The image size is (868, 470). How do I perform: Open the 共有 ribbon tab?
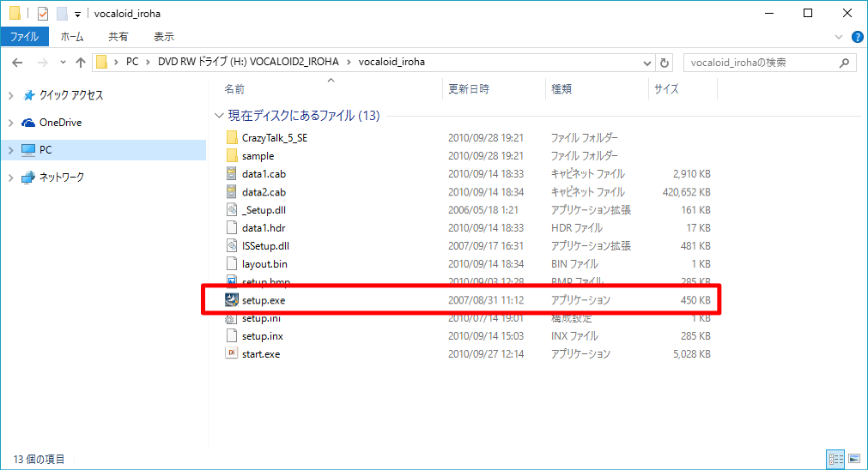click(118, 37)
